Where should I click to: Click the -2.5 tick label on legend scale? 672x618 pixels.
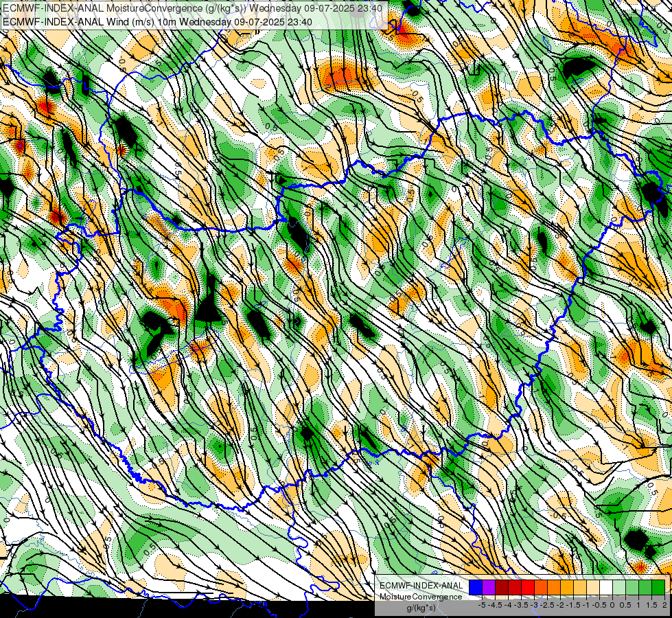pos(547,605)
